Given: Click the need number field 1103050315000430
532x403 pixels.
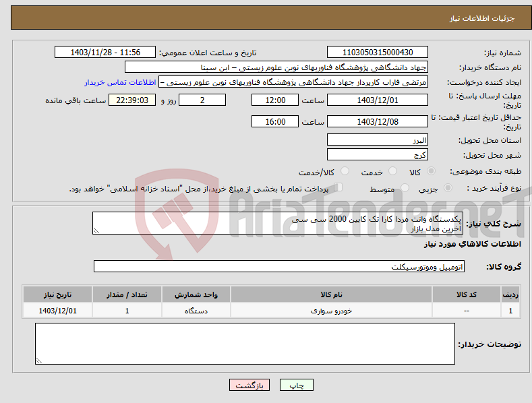Looking at the screenshot, I should (378, 53).
